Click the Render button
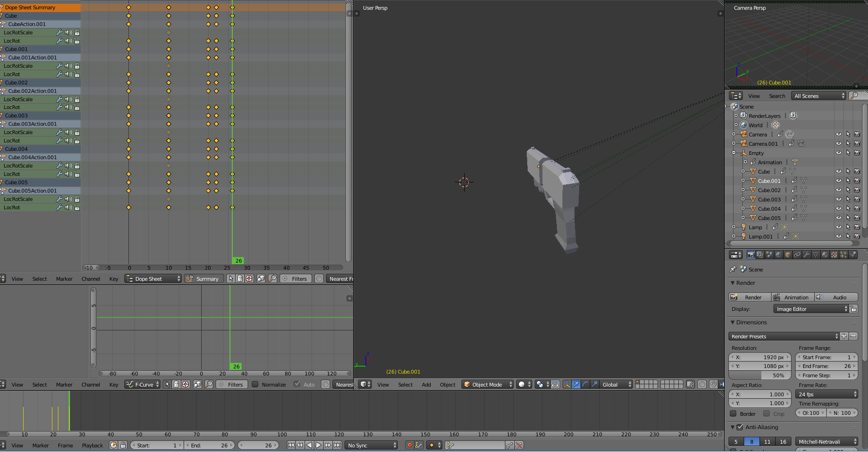 click(750, 297)
